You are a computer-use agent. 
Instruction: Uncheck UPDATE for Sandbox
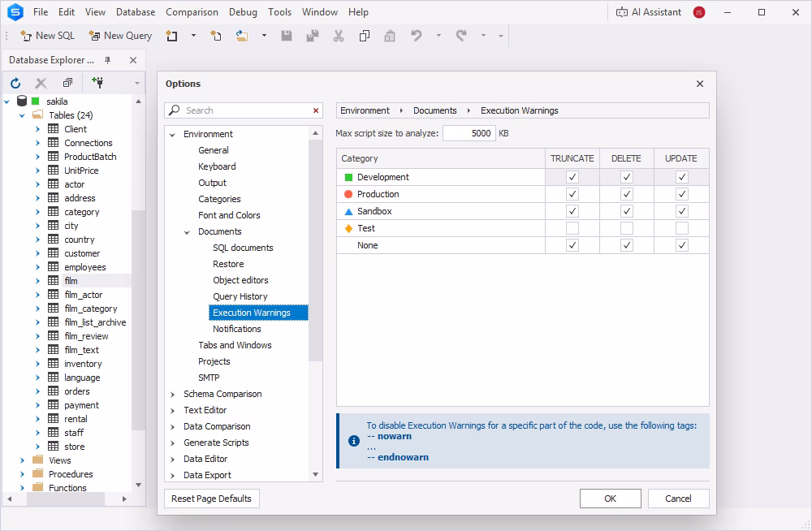point(681,211)
